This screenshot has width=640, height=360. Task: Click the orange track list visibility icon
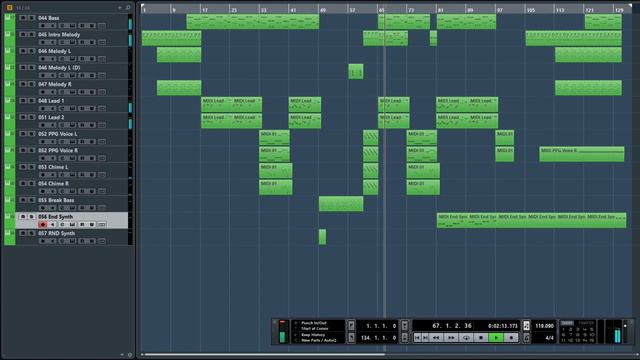click(x=9, y=7)
